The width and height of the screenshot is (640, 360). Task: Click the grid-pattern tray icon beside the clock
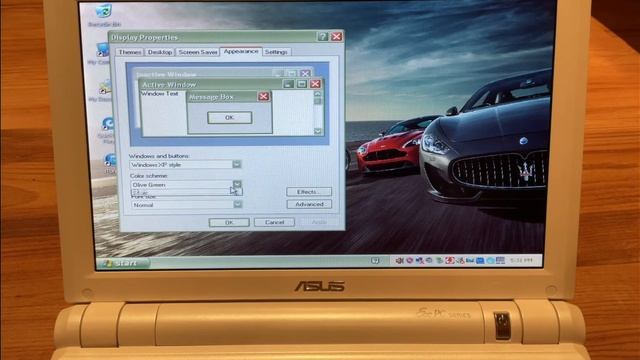coord(500,260)
